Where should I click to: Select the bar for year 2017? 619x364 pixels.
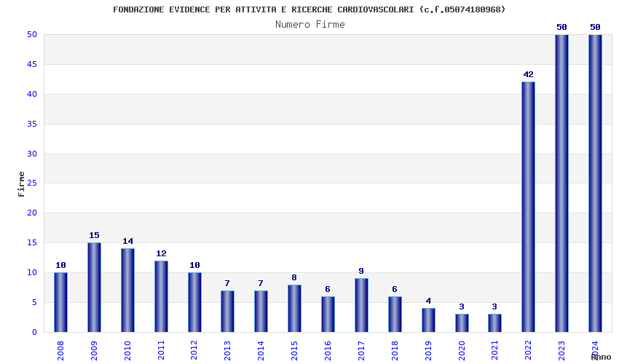click(x=362, y=305)
